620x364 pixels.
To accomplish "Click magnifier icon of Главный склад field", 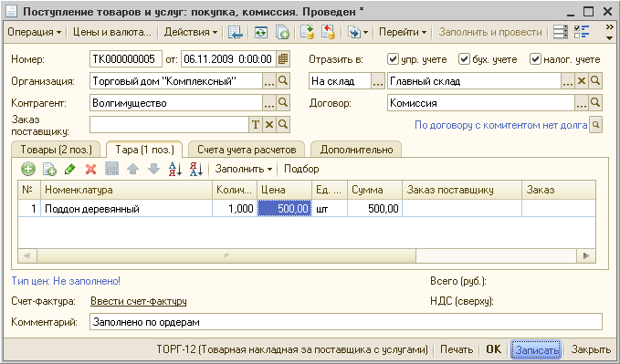I will click(595, 81).
